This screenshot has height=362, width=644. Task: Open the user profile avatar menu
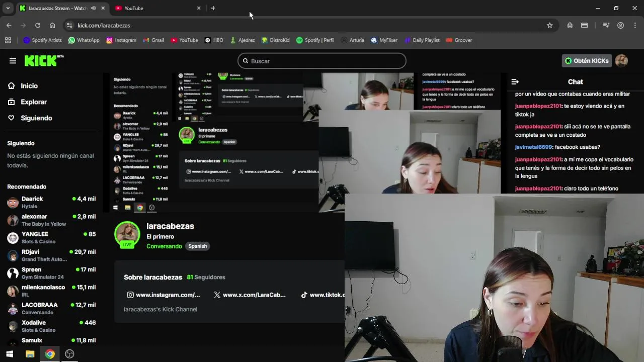[621, 61]
